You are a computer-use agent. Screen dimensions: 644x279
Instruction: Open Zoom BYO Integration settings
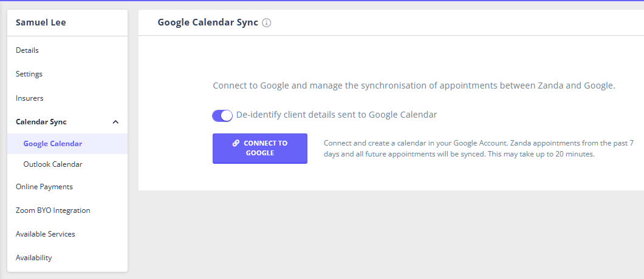(53, 210)
